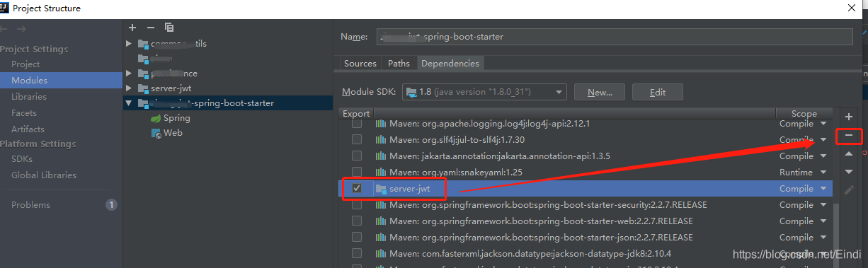Open the Paths tab
Viewport: 868px width, 268px height.
pos(399,64)
